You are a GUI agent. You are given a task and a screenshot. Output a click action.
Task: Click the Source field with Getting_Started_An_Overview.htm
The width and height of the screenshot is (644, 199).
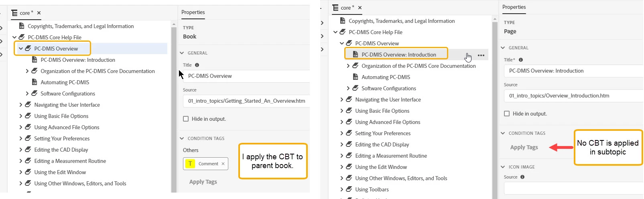point(246,101)
